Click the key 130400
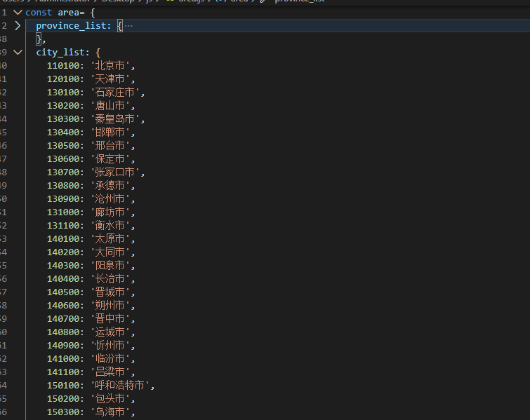The image size is (530, 420). coord(63,133)
